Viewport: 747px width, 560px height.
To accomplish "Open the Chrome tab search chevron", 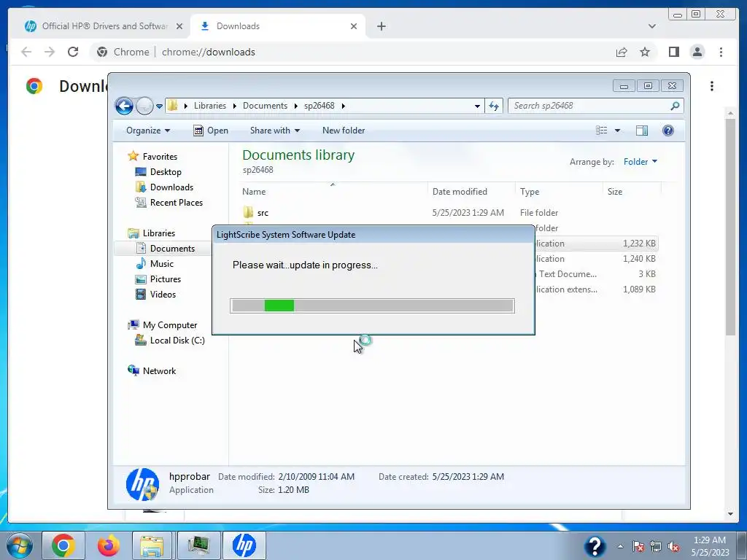I will pyautogui.click(x=651, y=26).
